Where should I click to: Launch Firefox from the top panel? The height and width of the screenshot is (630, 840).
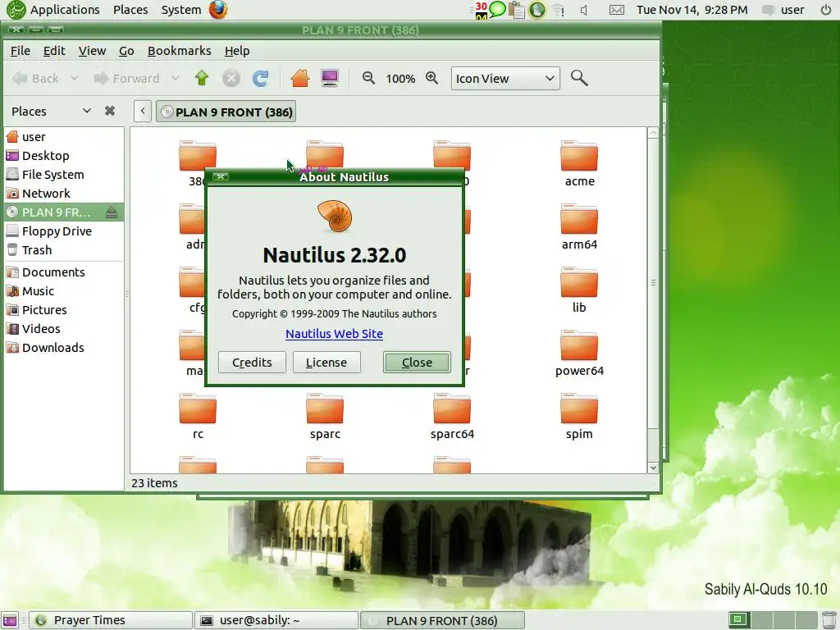coord(218,10)
